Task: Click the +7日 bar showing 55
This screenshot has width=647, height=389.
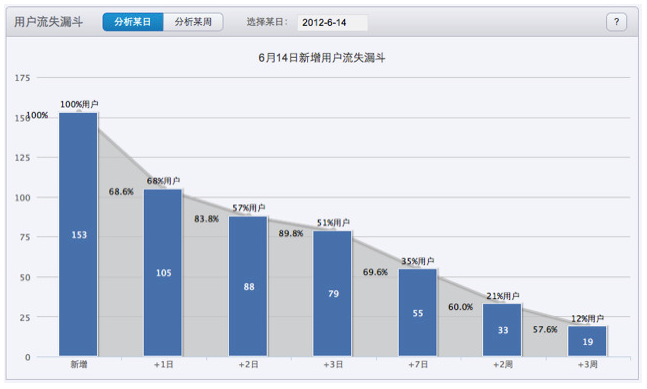Action: tap(418, 313)
